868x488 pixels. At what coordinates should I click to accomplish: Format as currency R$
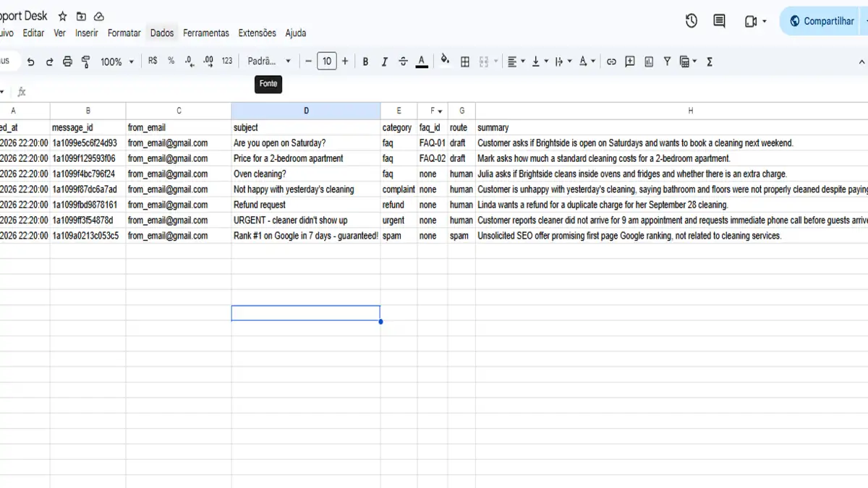153,61
